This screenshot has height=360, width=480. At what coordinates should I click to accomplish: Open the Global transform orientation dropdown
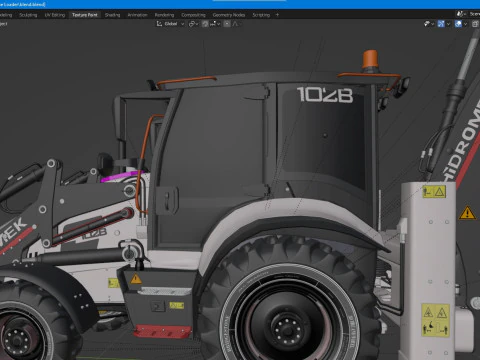pyautogui.click(x=171, y=24)
